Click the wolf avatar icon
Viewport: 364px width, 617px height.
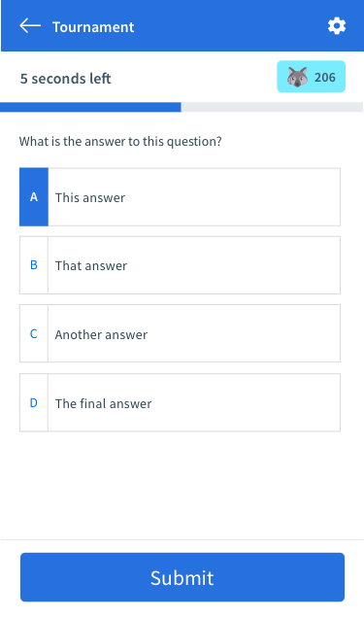pos(297,77)
